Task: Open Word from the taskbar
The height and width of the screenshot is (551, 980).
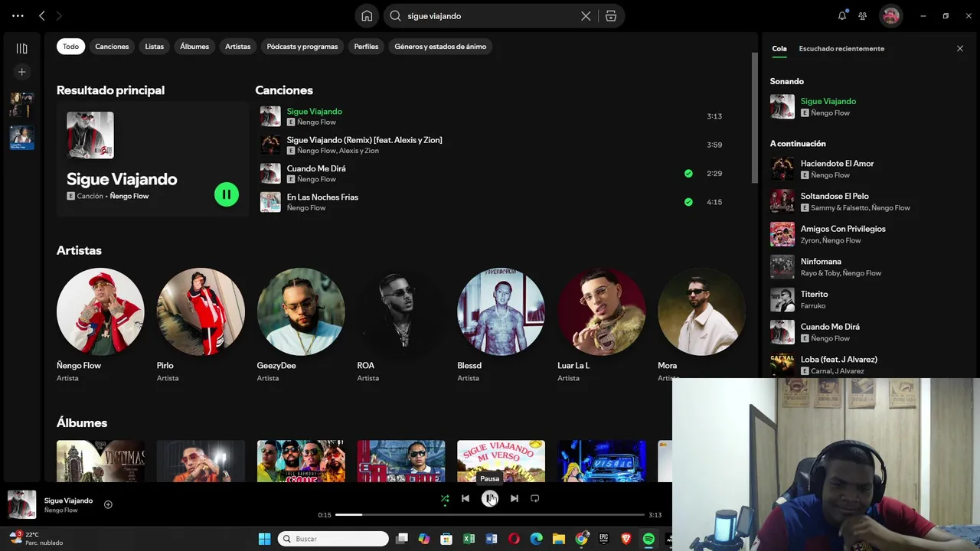Action: click(492, 539)
